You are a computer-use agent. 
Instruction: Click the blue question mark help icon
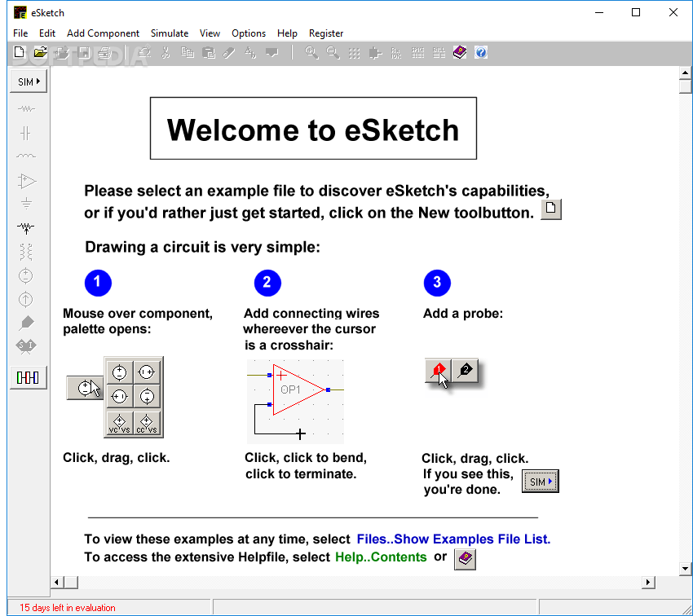pos(481,52)
